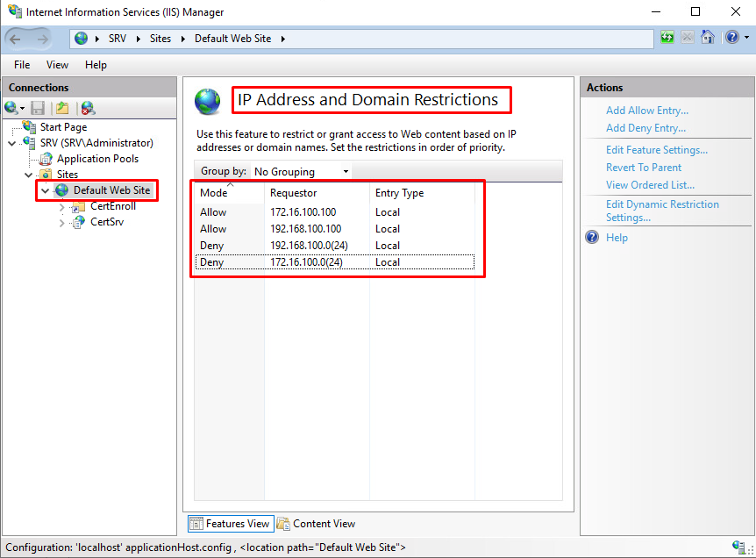This screenshot has width=756, height=558.
Task: Go to Home via the house icon
Action: click(x=707, y=38)
